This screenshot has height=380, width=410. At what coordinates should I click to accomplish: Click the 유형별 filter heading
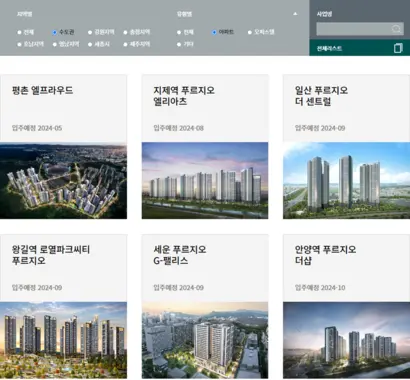(x=184, y=14)
